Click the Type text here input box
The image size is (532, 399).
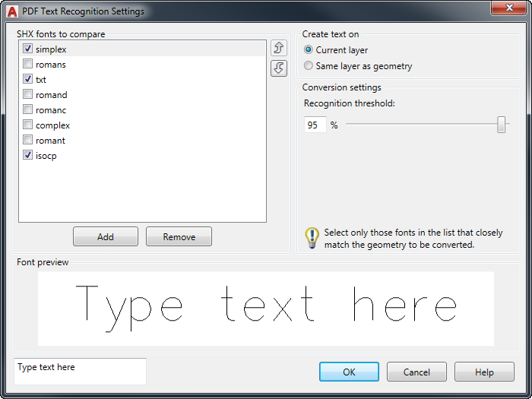tap(80, 372)
